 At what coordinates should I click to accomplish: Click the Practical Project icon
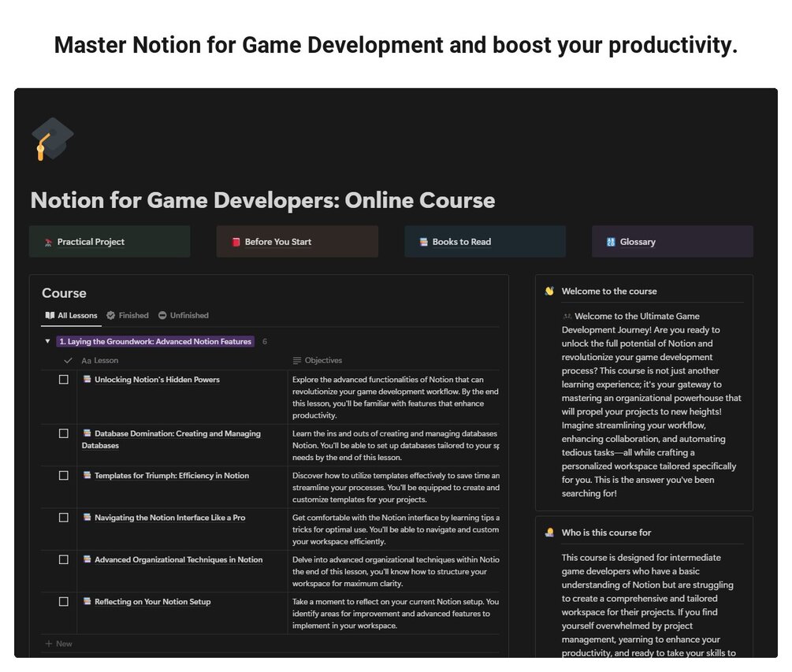point(49,243)
